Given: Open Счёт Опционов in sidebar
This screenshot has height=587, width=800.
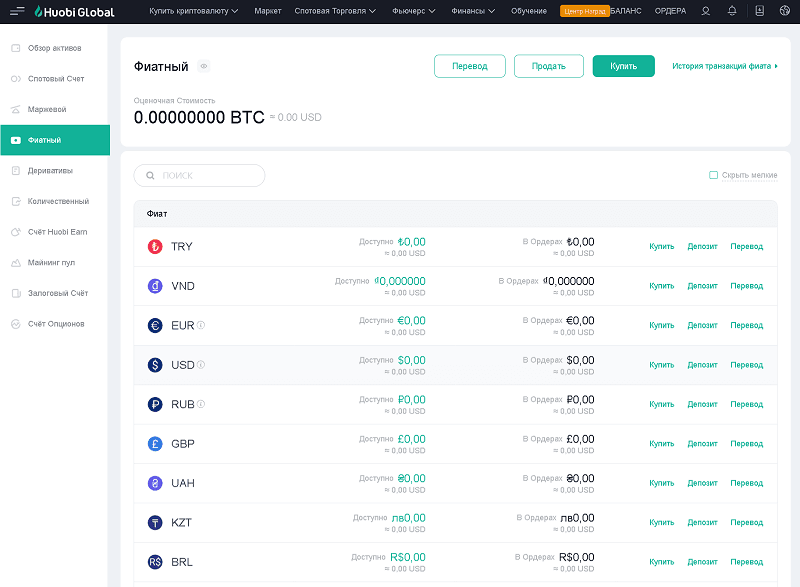Looking at the screenshot, I should pyautogui.click(x=55, y=323).
